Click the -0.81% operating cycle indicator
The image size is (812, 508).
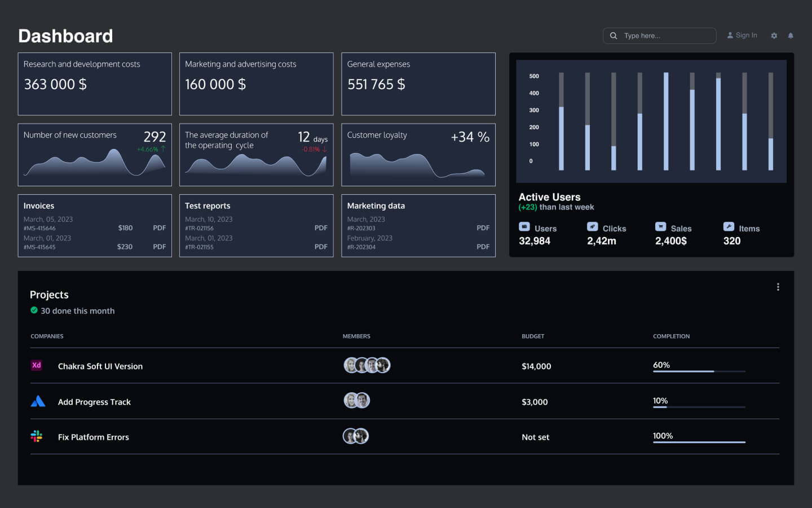(x=314, y=149)
